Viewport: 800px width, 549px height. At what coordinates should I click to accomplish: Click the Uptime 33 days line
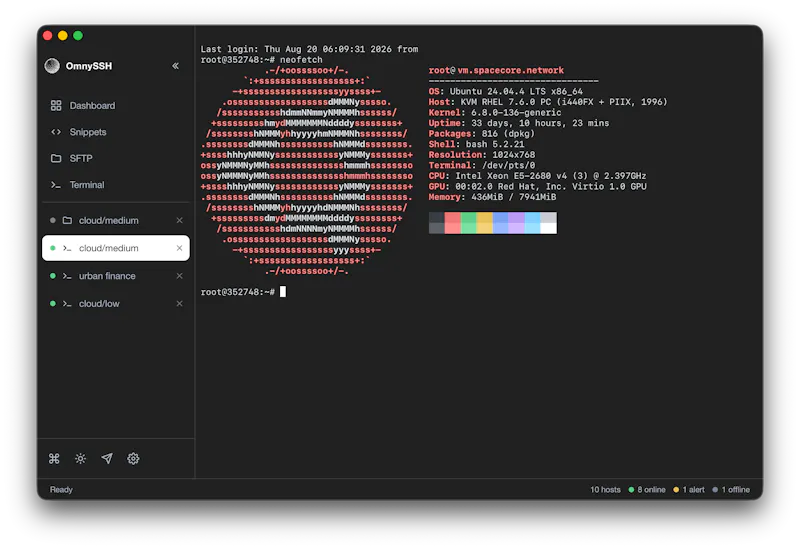coord(519,123)
